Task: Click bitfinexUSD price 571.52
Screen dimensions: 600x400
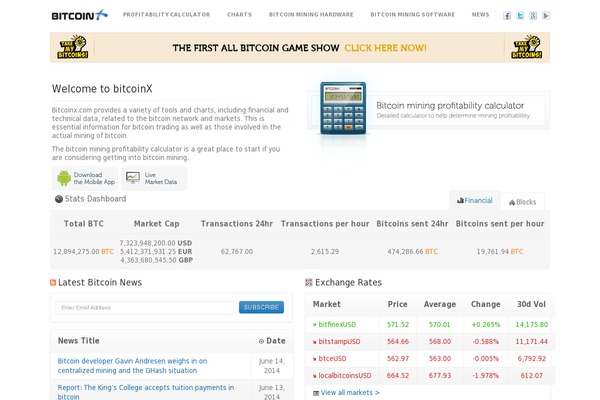Action: (x=398, y=325)
